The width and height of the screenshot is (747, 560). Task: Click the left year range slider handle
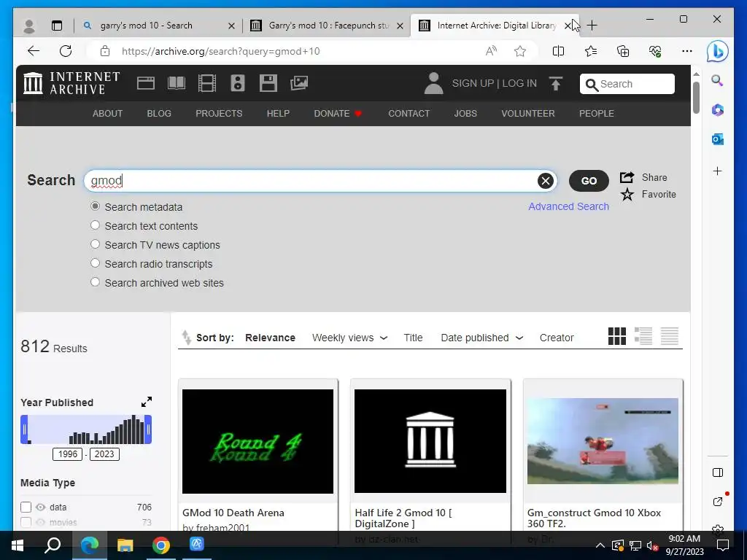(x=24, y=429)
